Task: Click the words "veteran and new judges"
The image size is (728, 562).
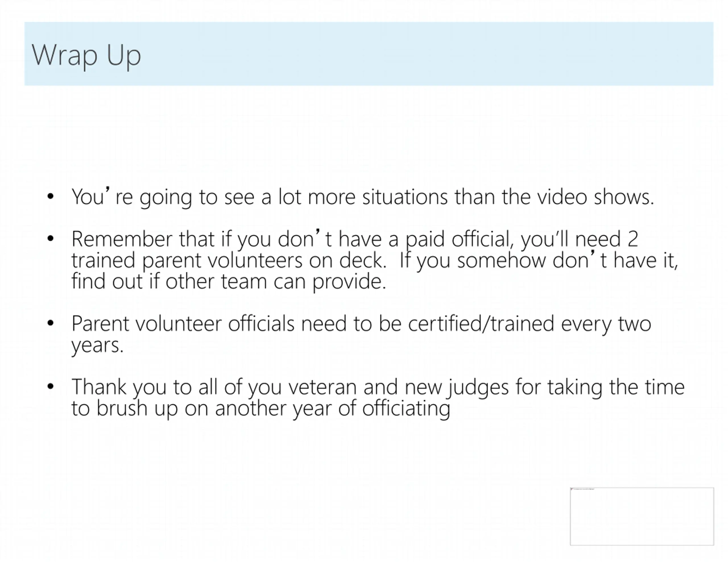Action: (x=399, y=388)
